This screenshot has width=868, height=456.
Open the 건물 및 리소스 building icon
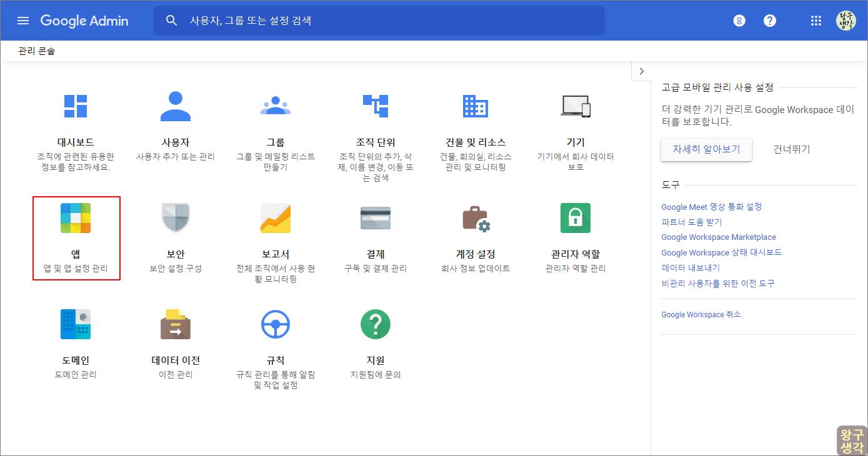pos(476,106)
